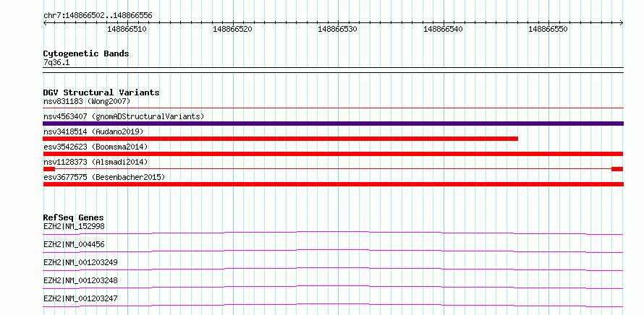
Task: Click the magenta EZH2 NM_001203247 gene line
Action: tap(333, 305)
